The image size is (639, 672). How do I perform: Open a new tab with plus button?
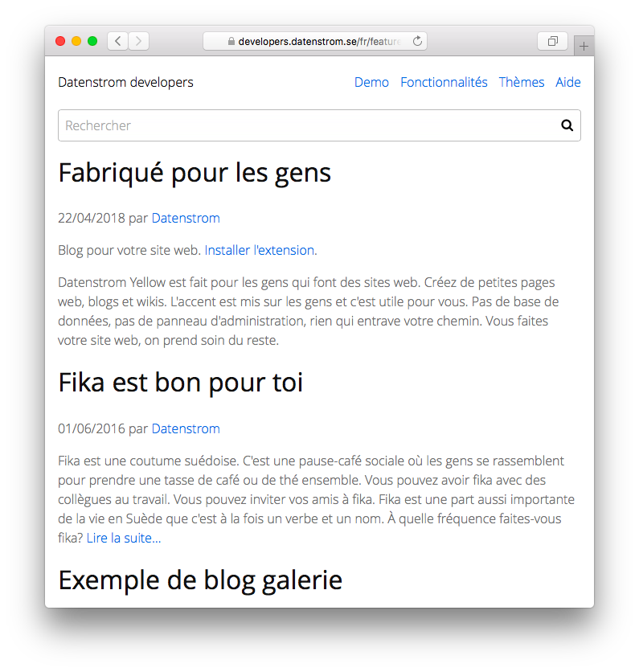[x=584, y=47]
